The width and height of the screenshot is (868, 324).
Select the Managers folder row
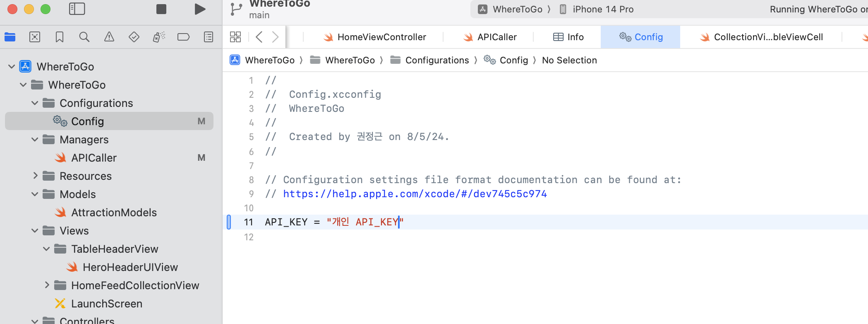coord(109,139)
